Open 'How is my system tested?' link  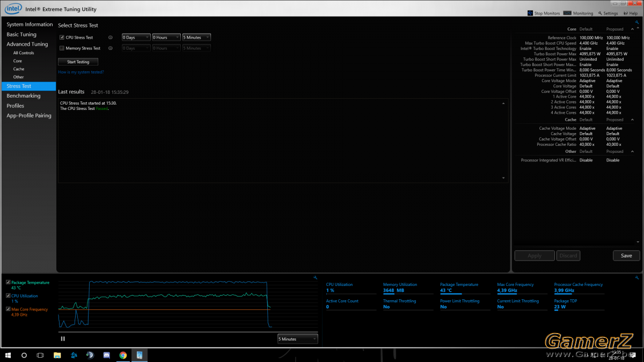click(81, 72)
